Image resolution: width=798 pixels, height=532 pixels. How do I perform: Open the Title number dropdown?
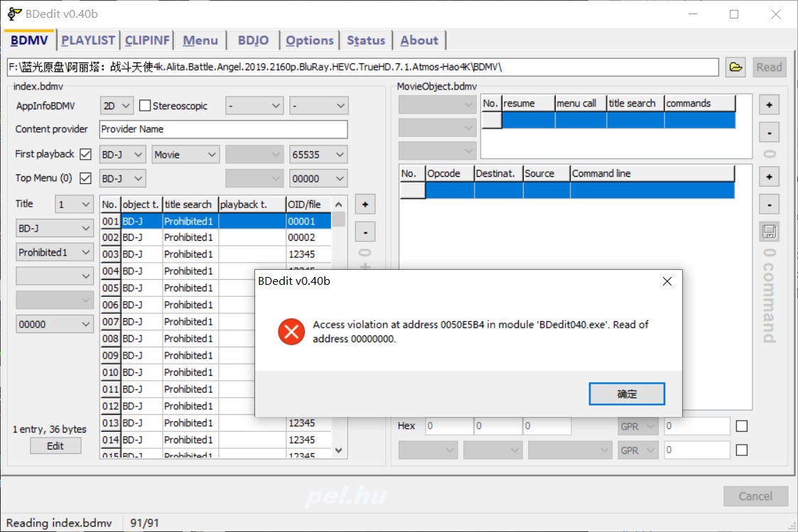[x=74, y=205]
